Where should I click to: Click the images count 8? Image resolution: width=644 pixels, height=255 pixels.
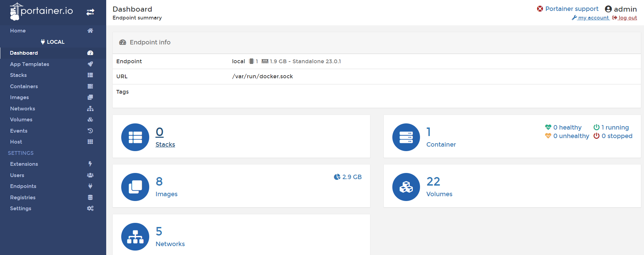point(159,182)
